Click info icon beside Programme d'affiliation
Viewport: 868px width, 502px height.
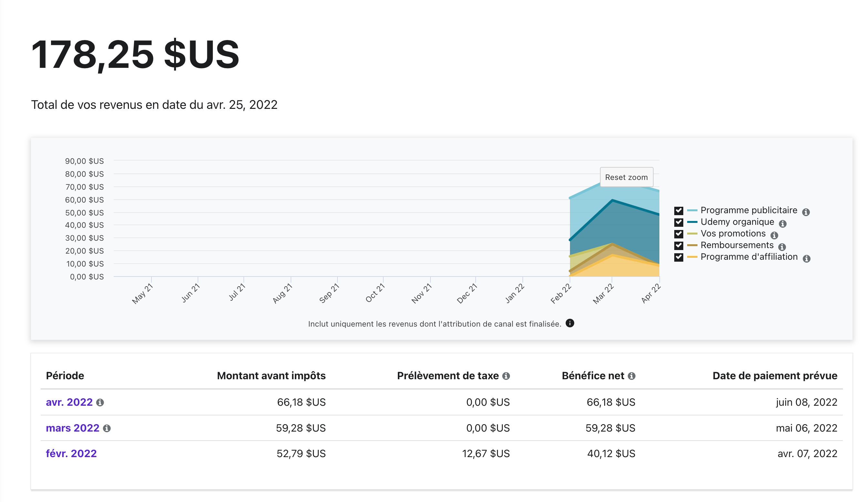tap(806, 259)
